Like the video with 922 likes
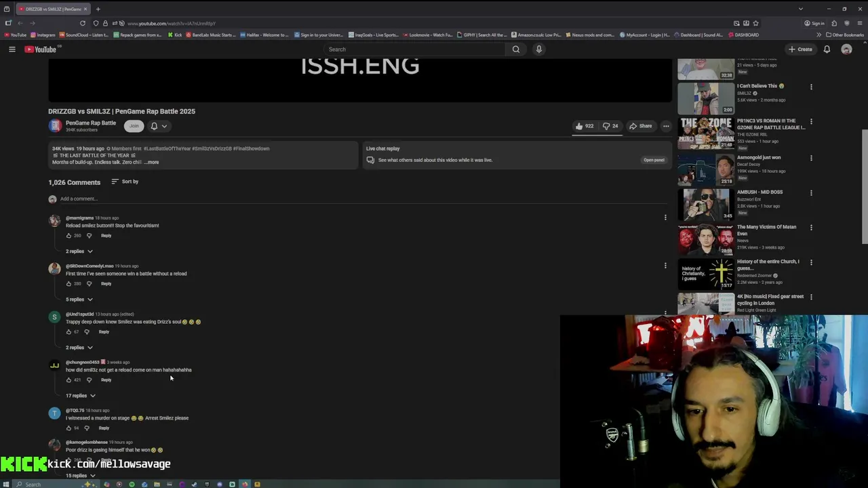 [585, 126]
